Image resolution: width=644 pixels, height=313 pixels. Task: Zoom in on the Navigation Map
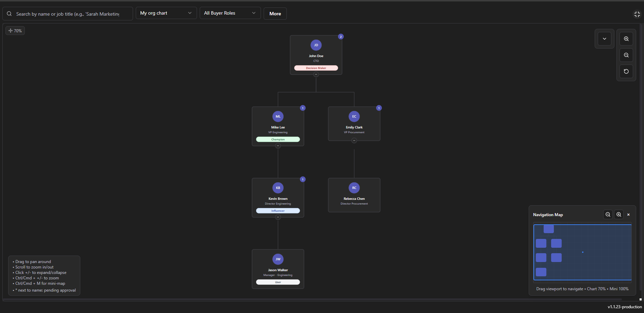coord(618,214)
